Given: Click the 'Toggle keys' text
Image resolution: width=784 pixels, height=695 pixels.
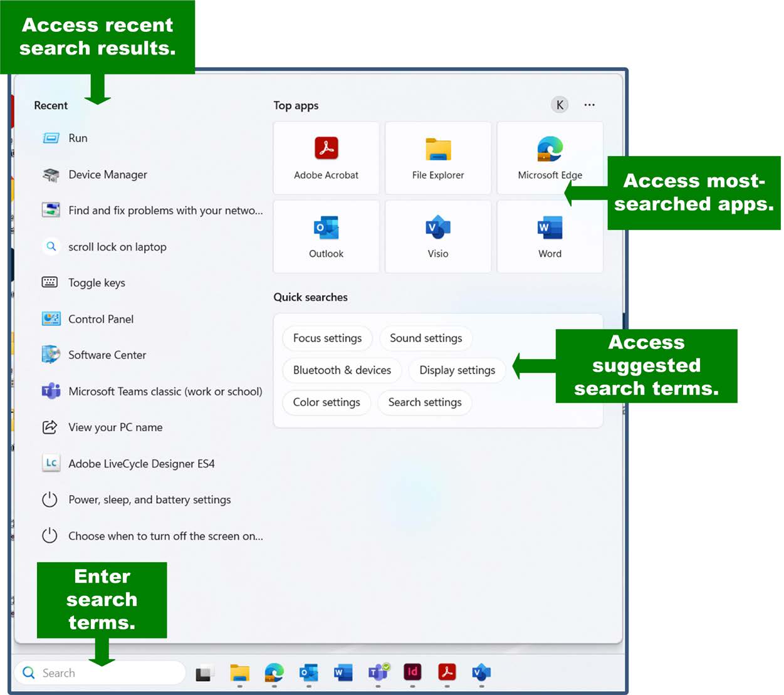Looking at the screenshot, I should coord(97,283).
